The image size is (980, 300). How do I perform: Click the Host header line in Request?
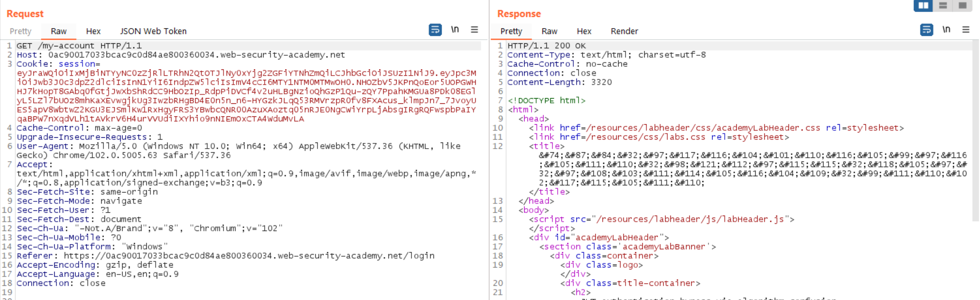[181, 55]
